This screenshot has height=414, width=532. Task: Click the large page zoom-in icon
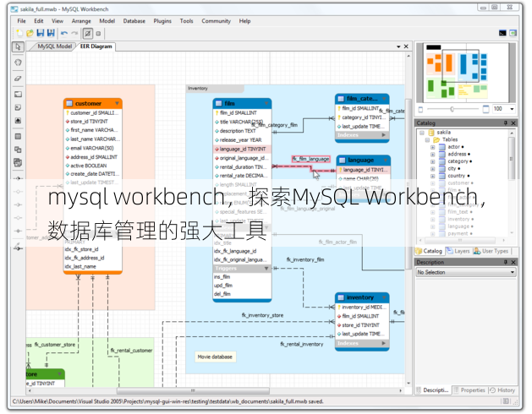click(x=485, y=109)
